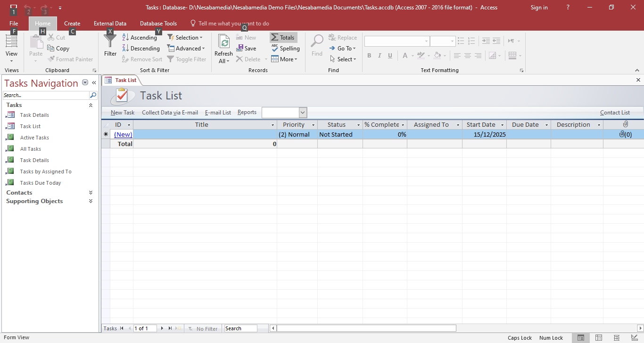Click the Refresh All icon
Screen dimensions: 644x343
pos(223,43)
